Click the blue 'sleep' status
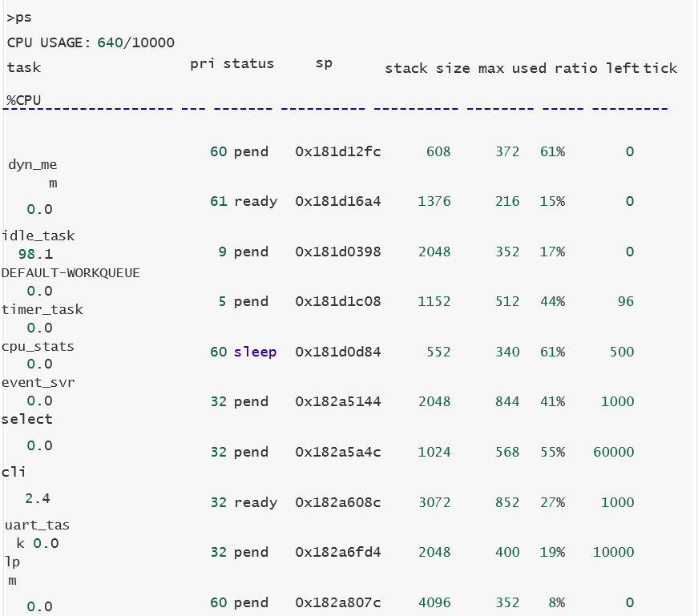Image resolution: width=698 pixels, height=616 pixels. (x=255, y=352)
